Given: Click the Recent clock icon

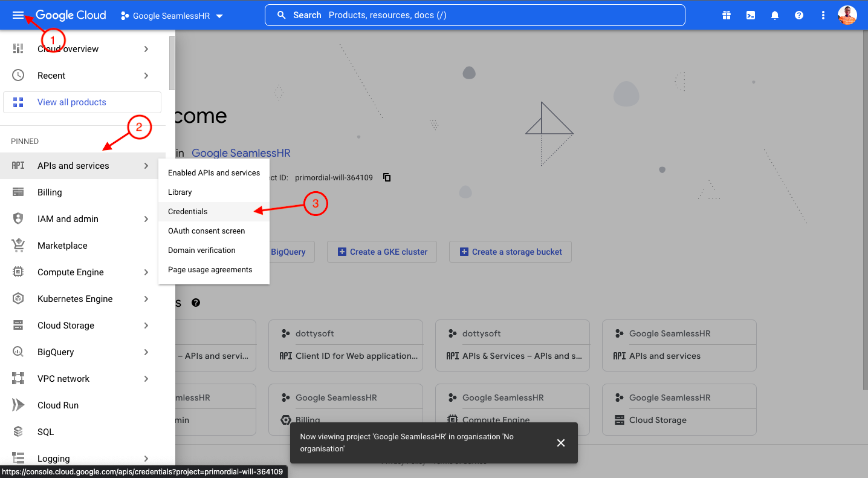Looking at the screenshot, I should pyautogui.click(x=18, y=76).
